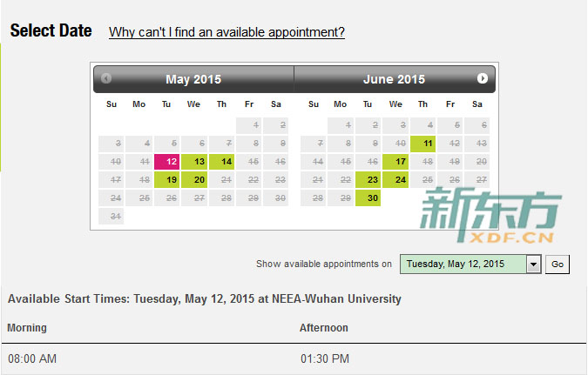
Task: Pick June 23 available date
Action: tap(368, 180)
